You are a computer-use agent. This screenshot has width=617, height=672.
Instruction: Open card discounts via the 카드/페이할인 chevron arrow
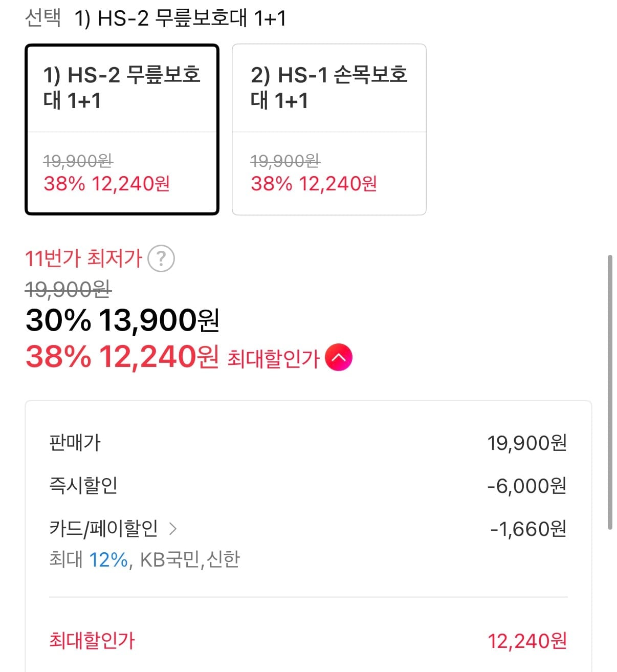[173, 529]
